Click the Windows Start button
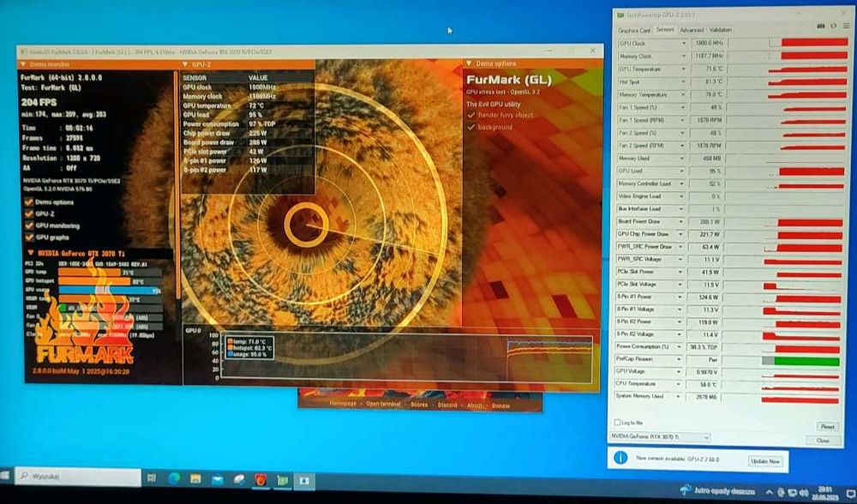The width and height of the screenshot is (857, 504). (x=5, y=476)
